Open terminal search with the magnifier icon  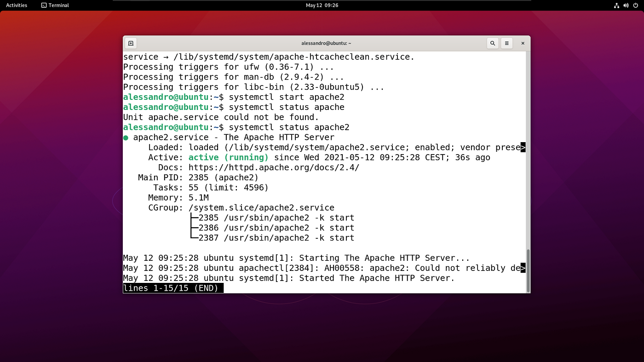[492, 43]
